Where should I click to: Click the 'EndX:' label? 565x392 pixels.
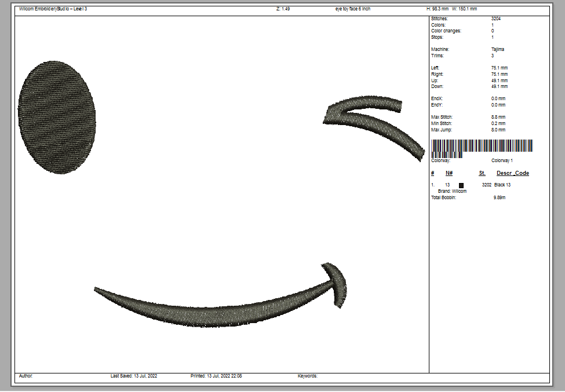[437, 98]
